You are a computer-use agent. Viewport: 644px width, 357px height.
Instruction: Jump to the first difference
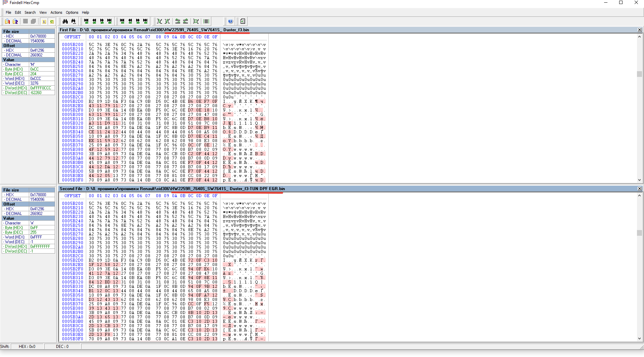tap(86, 21)
